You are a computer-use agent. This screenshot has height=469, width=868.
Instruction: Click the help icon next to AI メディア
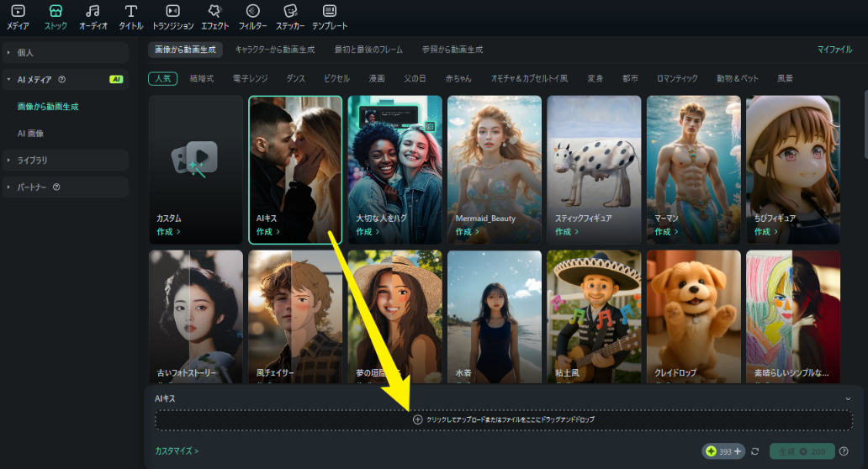tap(62, 79)
